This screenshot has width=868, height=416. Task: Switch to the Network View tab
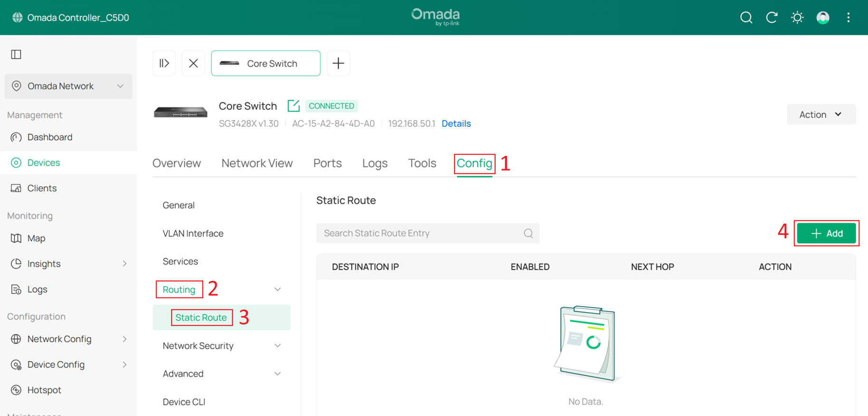(x=257, y=163)
